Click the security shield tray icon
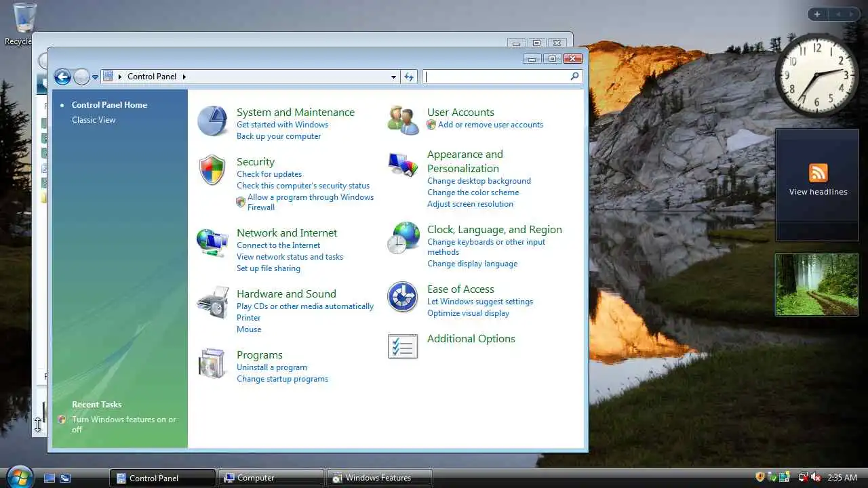 pos(760,477)
